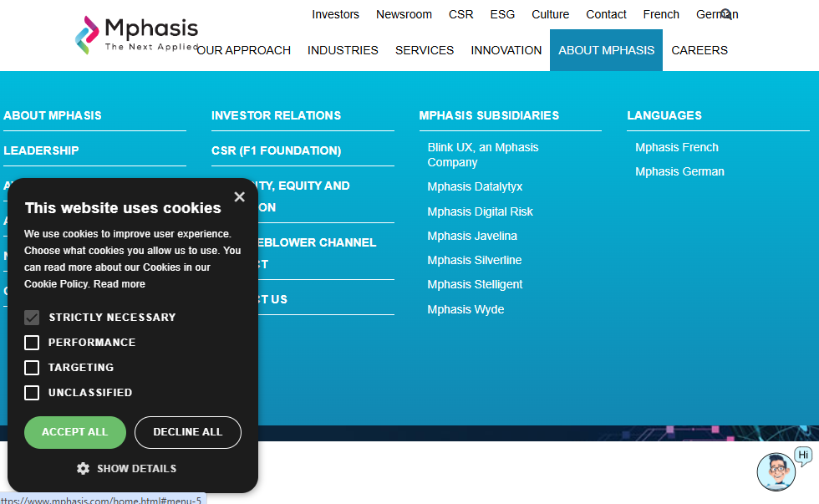This screenshot has width=819, height=504.
Task: Click Read more in cookie notice
Action: tap(120, 284)
